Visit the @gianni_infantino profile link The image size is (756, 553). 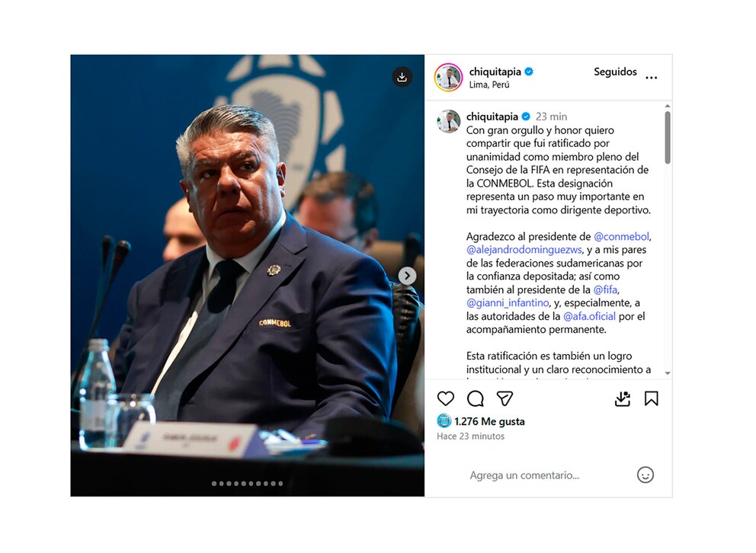click(x=508, y=302)
